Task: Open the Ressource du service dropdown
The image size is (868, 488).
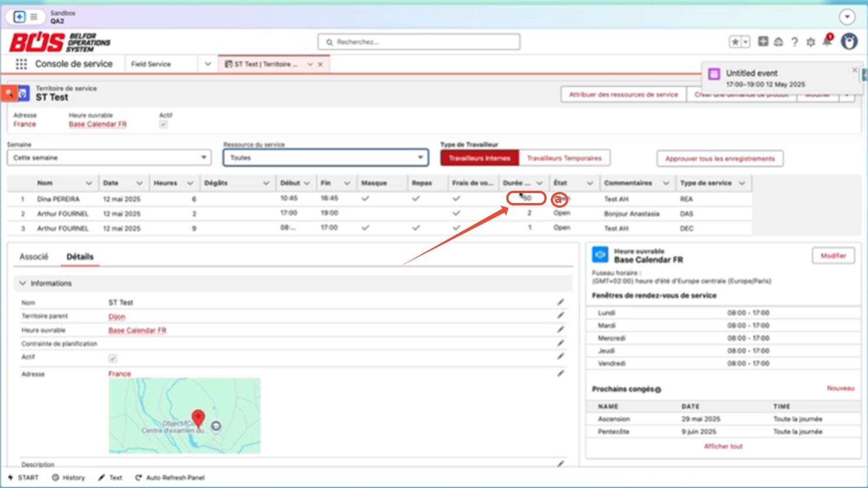Action: point(325,158)
